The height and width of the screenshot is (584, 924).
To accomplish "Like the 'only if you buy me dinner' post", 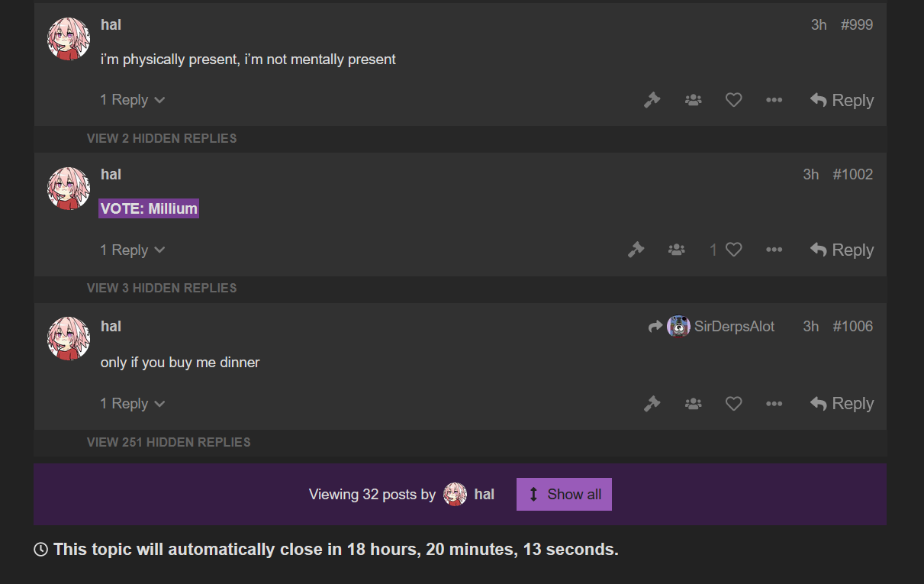I will click(733, 403).
